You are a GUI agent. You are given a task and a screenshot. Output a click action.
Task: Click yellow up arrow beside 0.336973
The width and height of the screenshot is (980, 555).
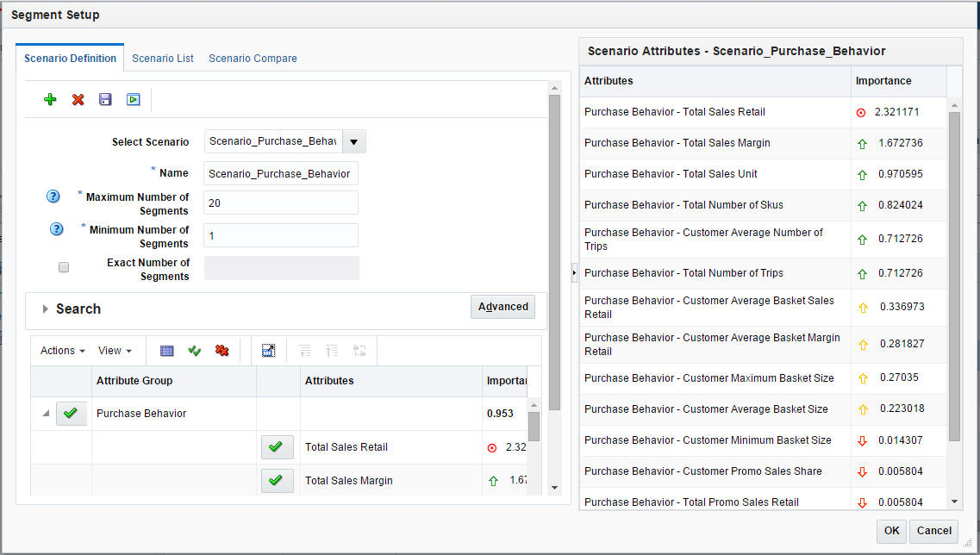click(x=863, y=308)
